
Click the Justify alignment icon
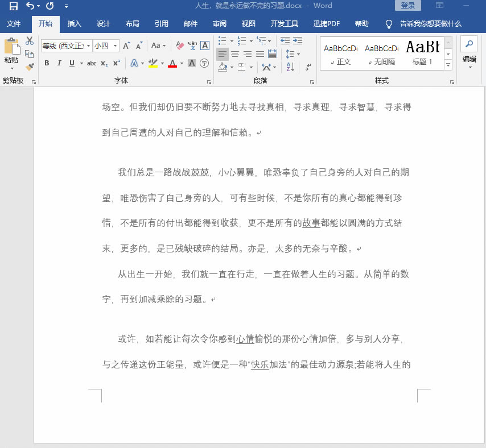click(260, 54)
